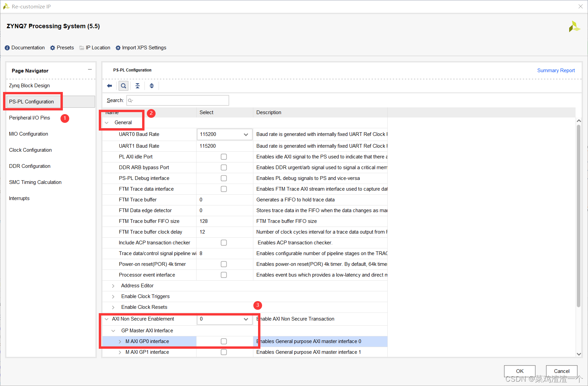Screen dimensions: 588x386
Task: Expand the M AXI GP1 interface node
Action: 120,352
